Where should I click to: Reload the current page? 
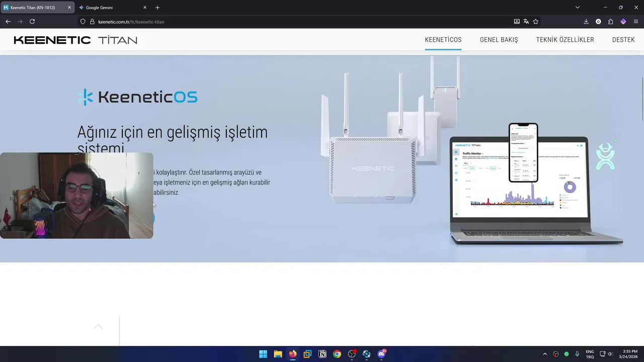pos(32,22)
